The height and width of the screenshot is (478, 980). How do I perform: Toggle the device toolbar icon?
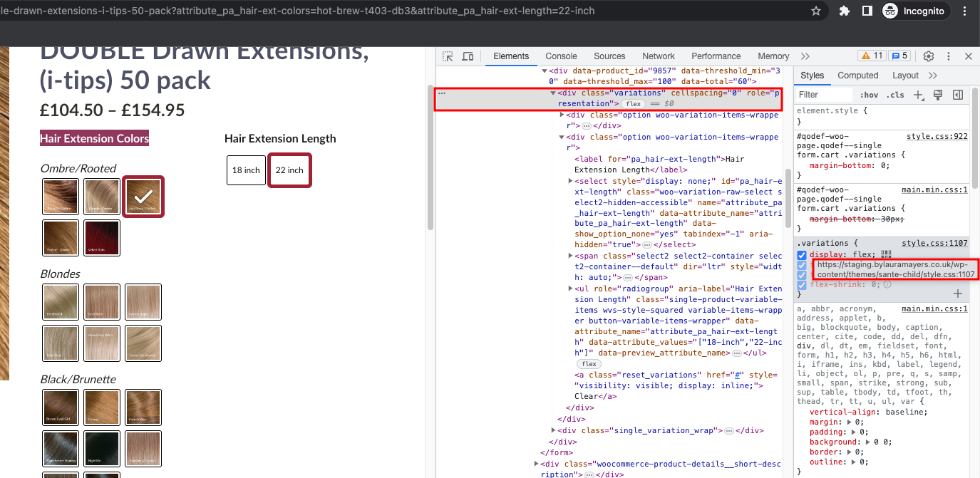(468, 56)
